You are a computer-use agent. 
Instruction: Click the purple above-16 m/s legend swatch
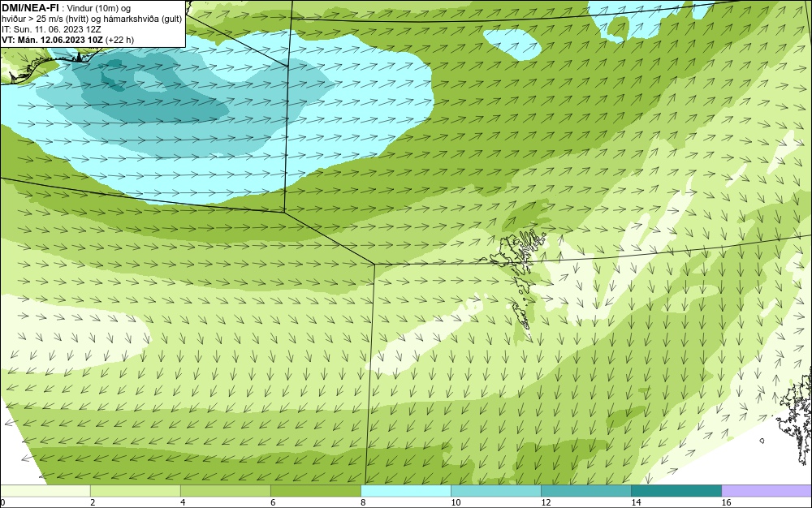click(767, 491)
